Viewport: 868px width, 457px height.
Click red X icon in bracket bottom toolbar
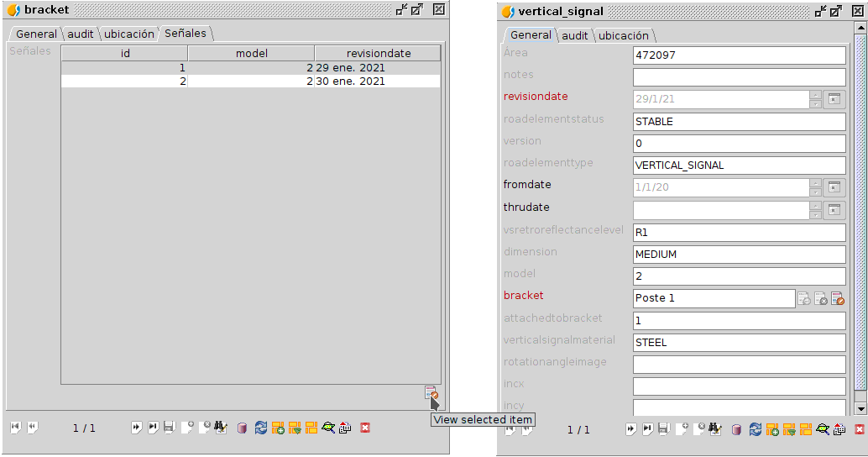[x=365, y=428]
